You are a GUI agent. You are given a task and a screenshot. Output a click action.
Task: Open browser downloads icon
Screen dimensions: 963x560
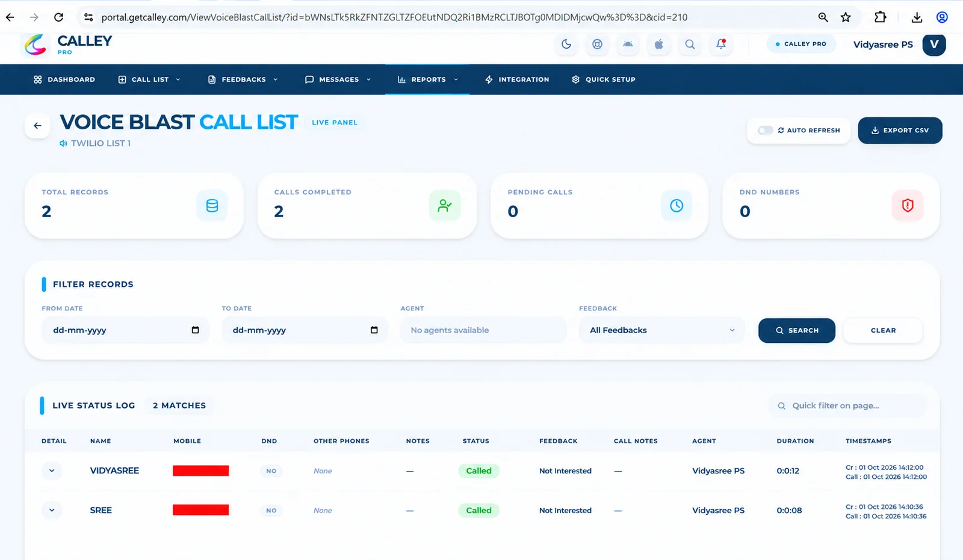(917, 17)
